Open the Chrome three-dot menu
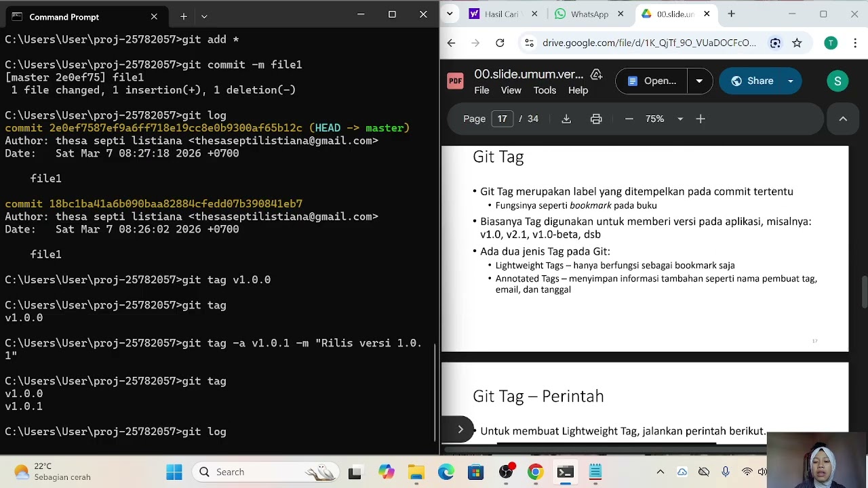The width and height of the screenshot is (868, 488). coord(854,43)
